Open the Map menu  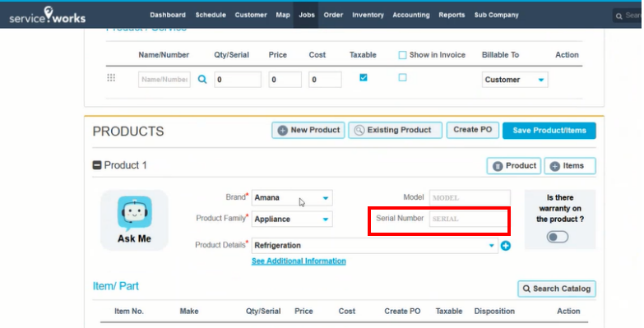pyautogui.click(x=283, y=15)
